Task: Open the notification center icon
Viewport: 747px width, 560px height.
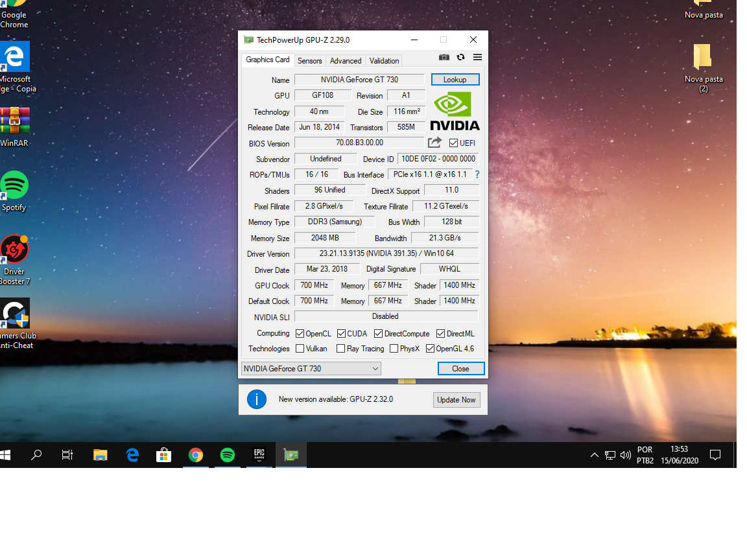Action: point(715,455)
